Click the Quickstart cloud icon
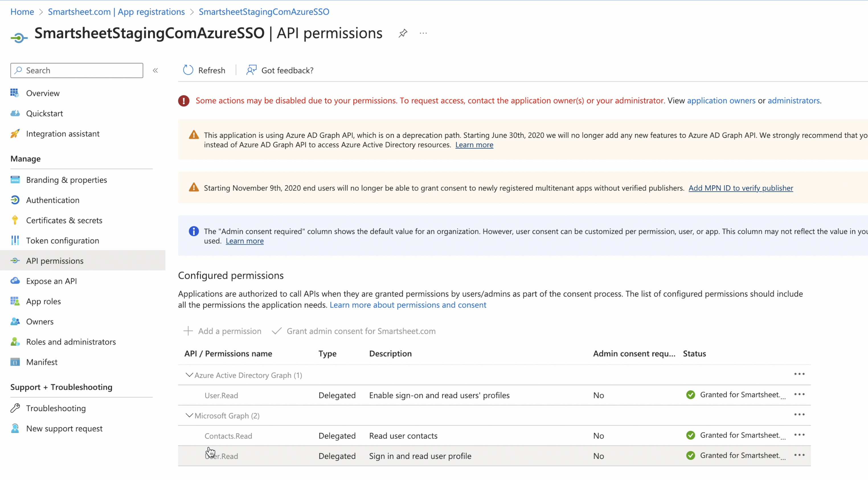Screen dimensions: 868x480 point(15,113)
